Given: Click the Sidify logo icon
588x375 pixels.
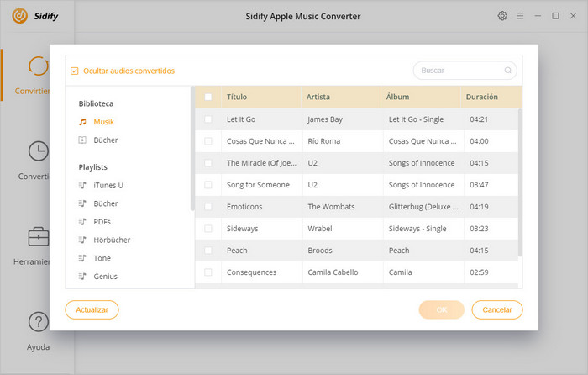Looking at the screenshot, I should pyautogui.click(x=19, y=16).
